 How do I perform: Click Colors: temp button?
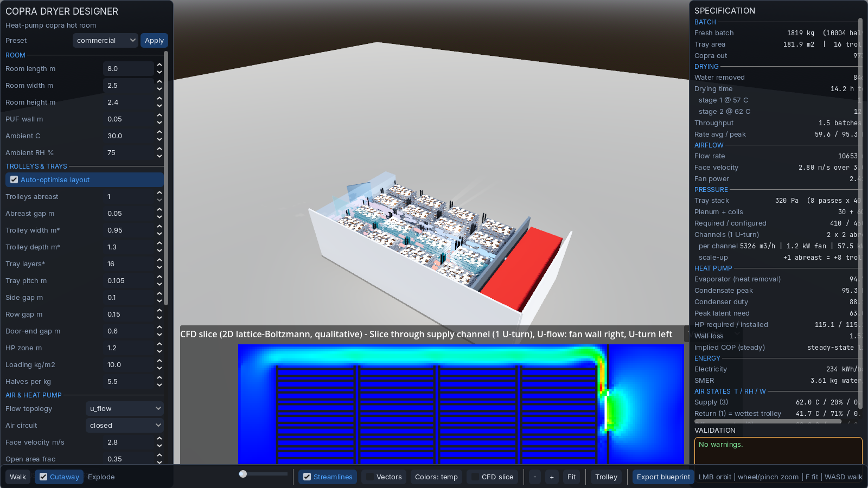click(x=436, y=477)
